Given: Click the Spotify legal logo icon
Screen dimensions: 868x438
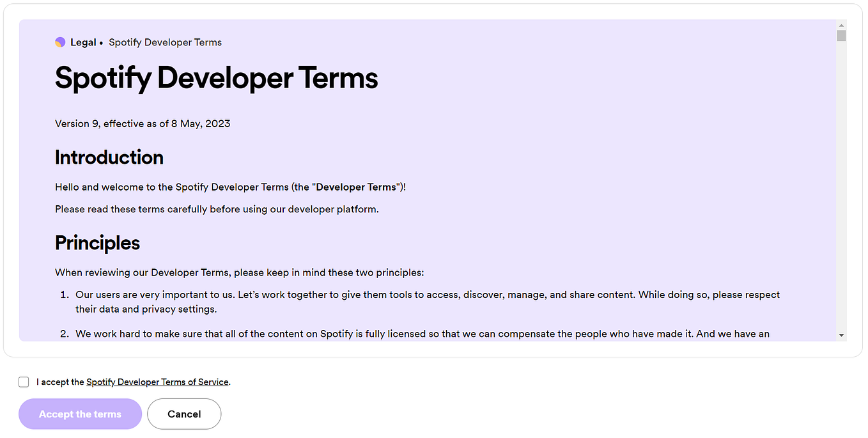Looking at the screenshot, I should [61, 42].
